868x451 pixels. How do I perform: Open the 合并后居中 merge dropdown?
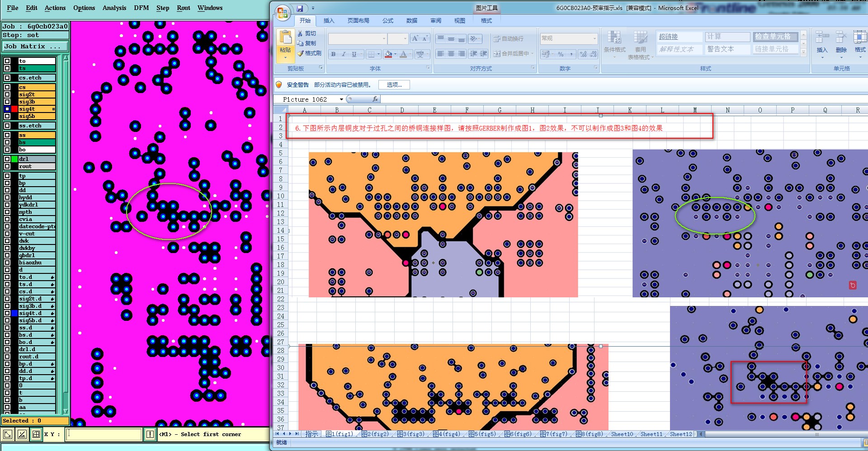point(532,54)
